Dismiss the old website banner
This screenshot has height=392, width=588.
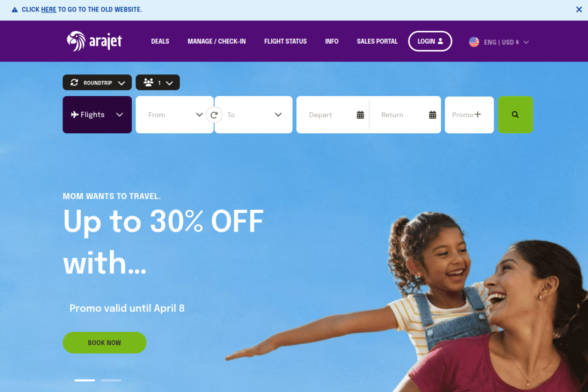579,10
